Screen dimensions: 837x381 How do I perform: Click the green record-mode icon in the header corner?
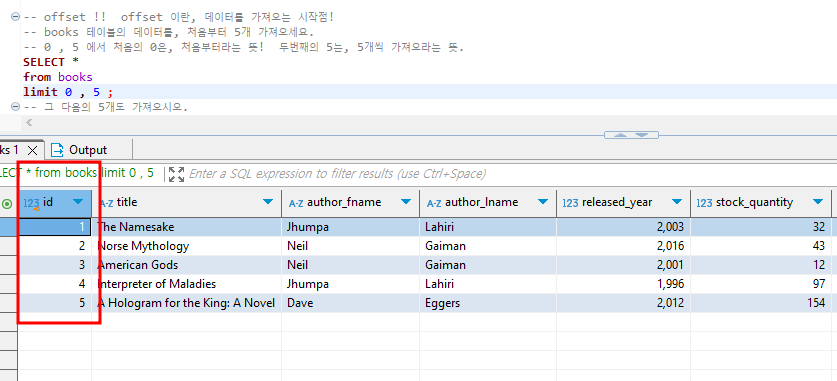tap(7, 203)
